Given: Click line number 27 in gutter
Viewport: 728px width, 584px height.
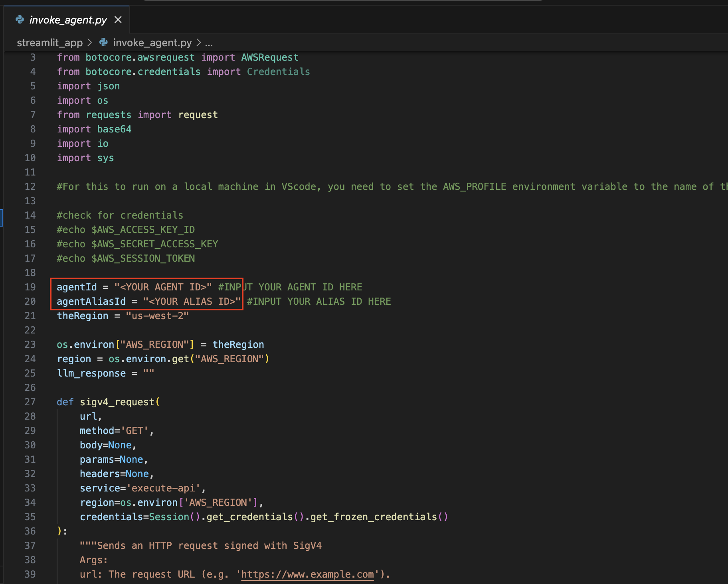Looking at the screenshot, I should pyautogui.click(x=30, y=402).
